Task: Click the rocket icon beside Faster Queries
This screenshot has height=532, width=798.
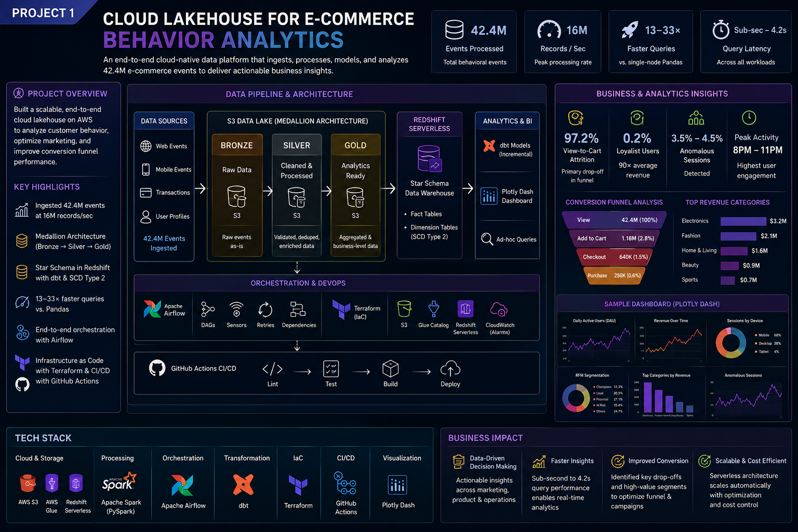Action: coord(630,30)
